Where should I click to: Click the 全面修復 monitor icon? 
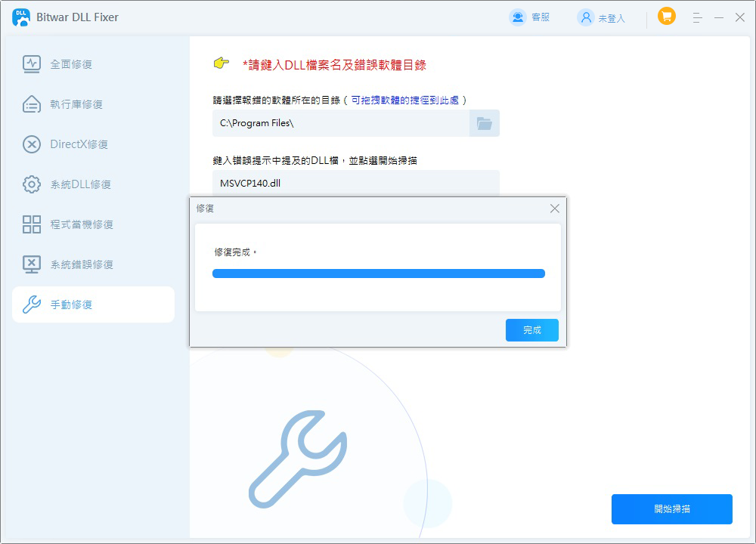tap(32, 64)
